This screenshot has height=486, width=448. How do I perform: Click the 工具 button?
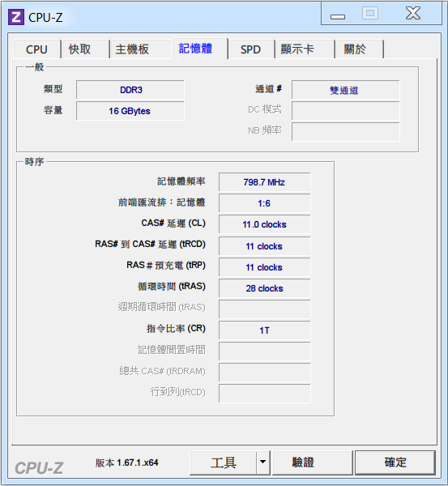tap(224, 463)
